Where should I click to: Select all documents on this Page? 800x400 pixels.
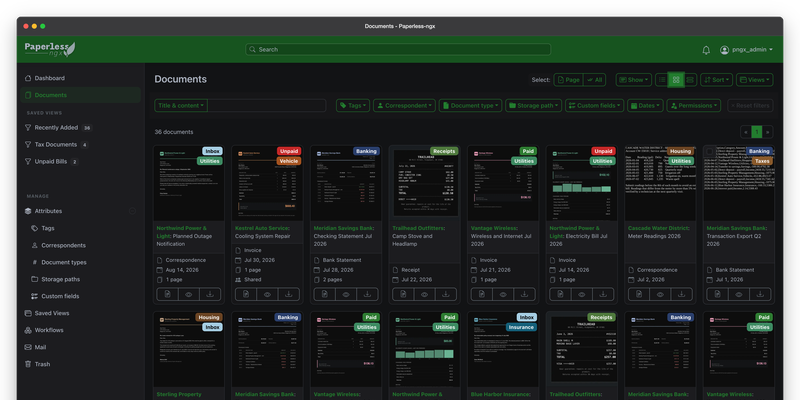click(x=568, y=80)
